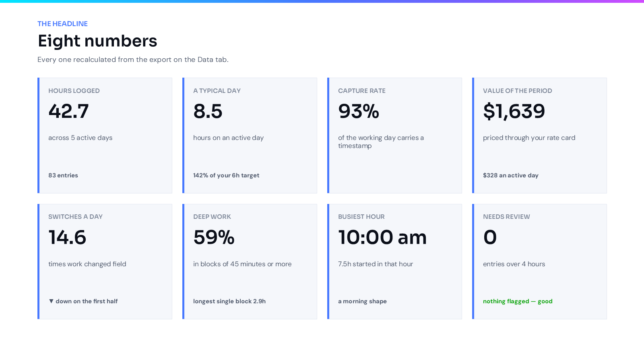Image resolution: width=644 pixels, height=362 pixels.
Task: Click the DEEP WORK label
Action: coord(212,217)
